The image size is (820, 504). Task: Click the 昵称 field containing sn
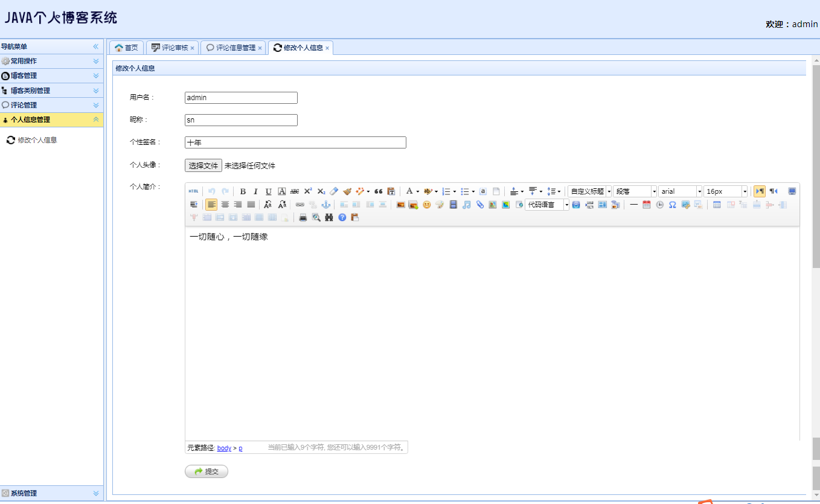241,120
